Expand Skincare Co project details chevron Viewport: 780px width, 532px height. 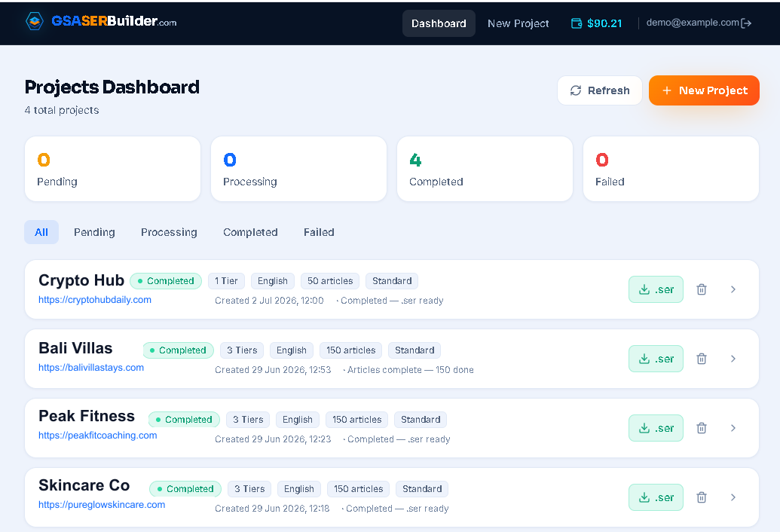(x=733, y=497)
